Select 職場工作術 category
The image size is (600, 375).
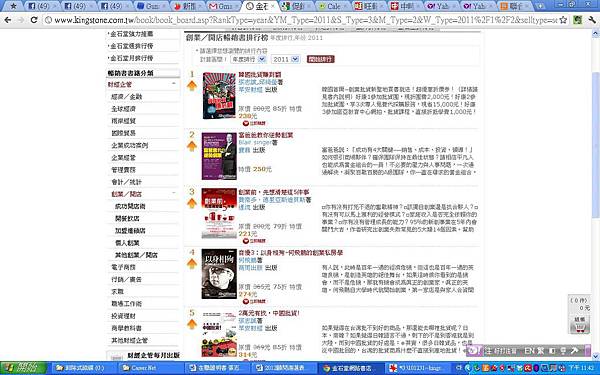[x=127, y=304]
